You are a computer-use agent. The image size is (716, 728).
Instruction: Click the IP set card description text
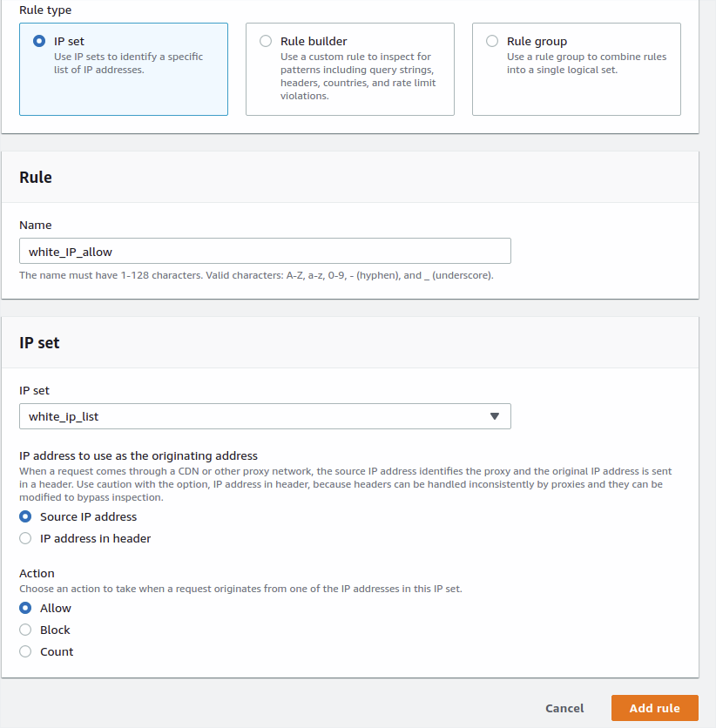pyautogui.click(x=128, y=64)
